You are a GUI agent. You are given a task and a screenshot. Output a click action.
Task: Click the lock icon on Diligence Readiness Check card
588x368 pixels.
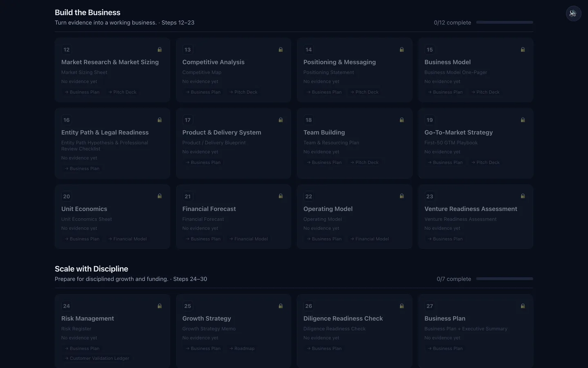pyautogui.click(x=402, y=306)
